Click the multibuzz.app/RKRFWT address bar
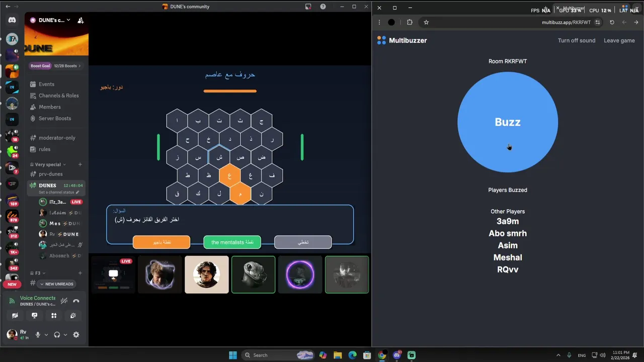Viewport: 644px width, 362px height. pyautogui.click(x=566, y=22)
